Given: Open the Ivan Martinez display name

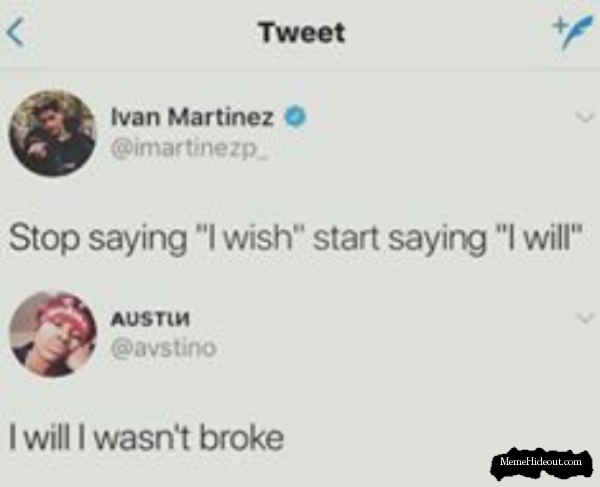Looking at the screenshot, I should point(192,117).
